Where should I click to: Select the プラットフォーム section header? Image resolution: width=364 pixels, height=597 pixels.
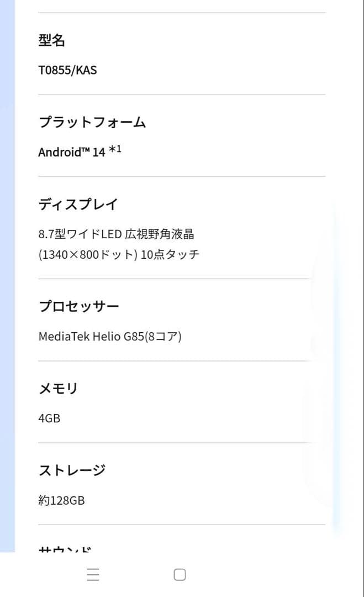click(92, 122)
